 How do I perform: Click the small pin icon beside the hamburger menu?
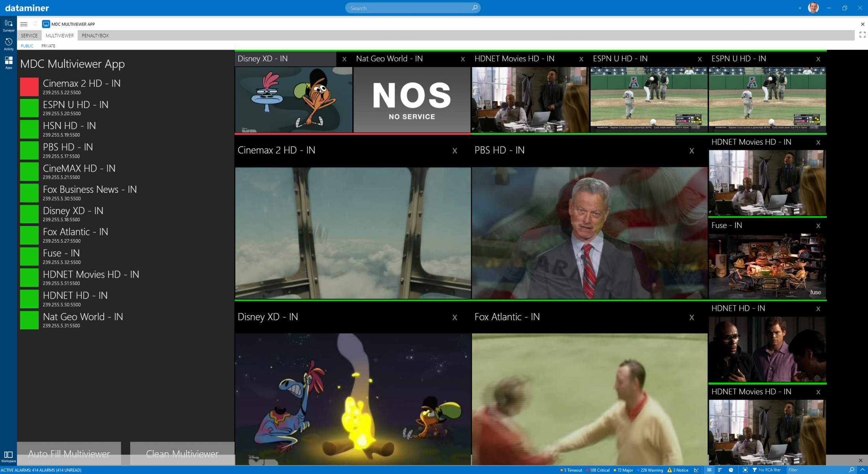click(x=35, y=24)
